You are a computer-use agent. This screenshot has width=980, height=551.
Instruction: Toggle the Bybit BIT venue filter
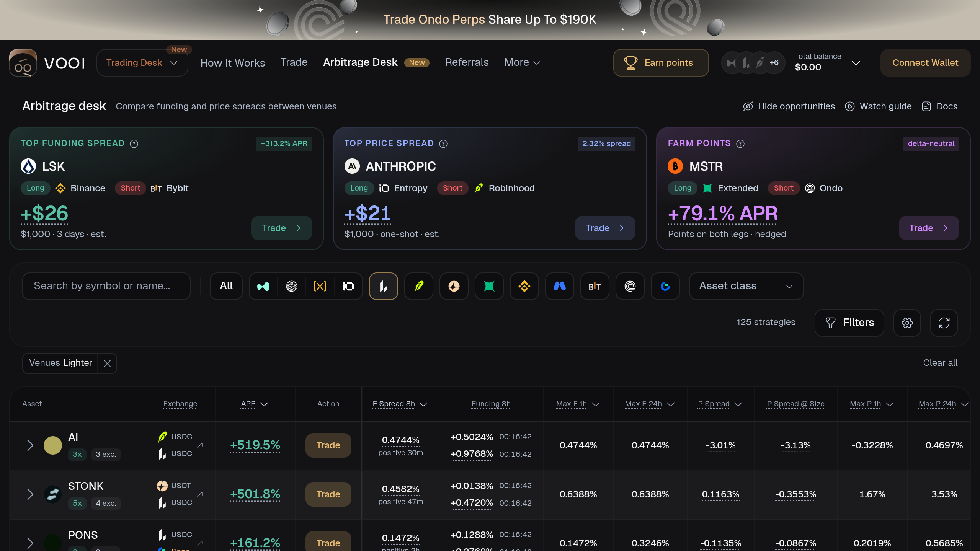click(x=595, y=286)
